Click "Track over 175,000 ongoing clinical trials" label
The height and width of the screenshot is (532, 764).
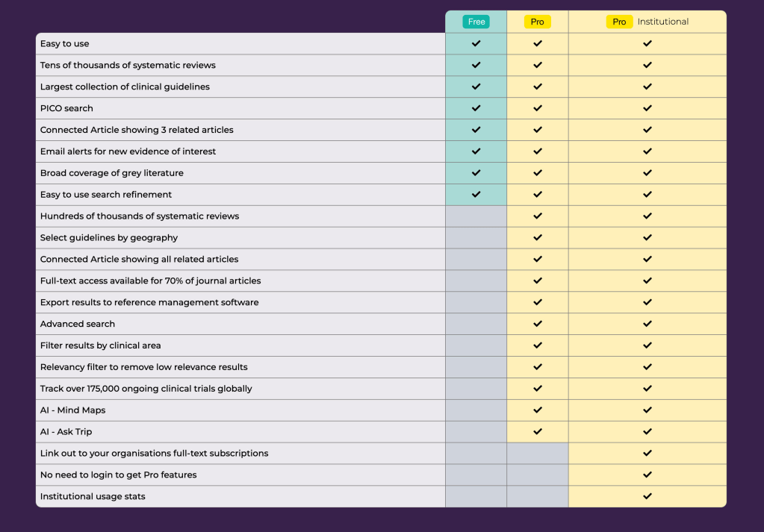coord(146,389)
